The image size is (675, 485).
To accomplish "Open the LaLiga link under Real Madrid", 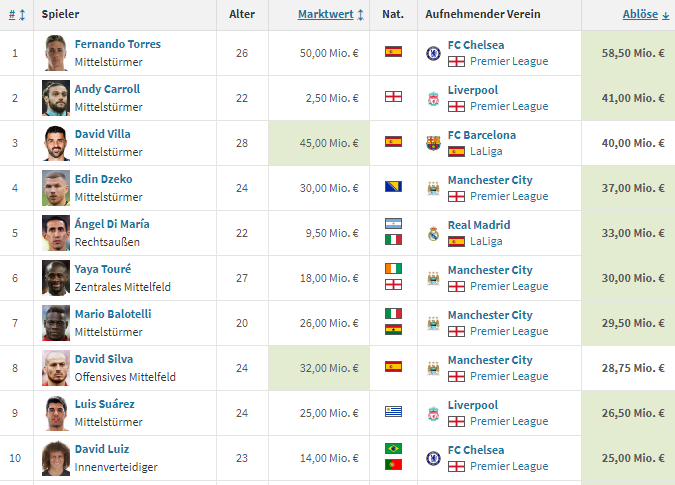I will [486, 241].
